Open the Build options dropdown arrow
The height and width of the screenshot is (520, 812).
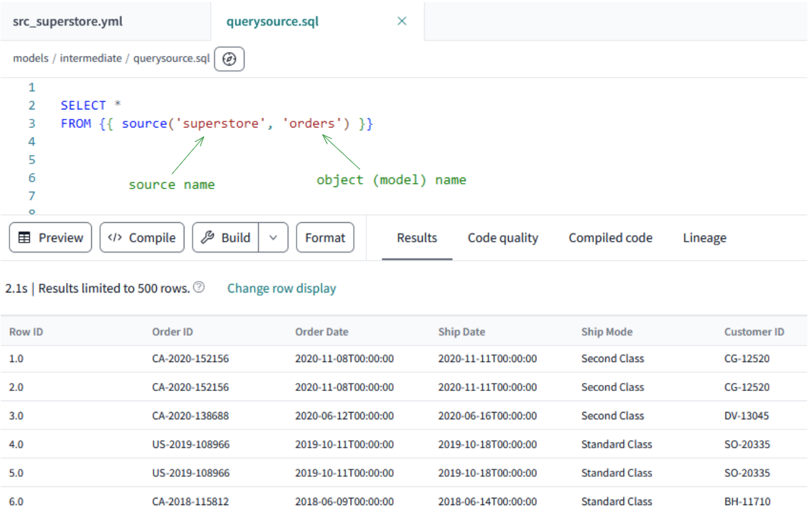[274, 238]
